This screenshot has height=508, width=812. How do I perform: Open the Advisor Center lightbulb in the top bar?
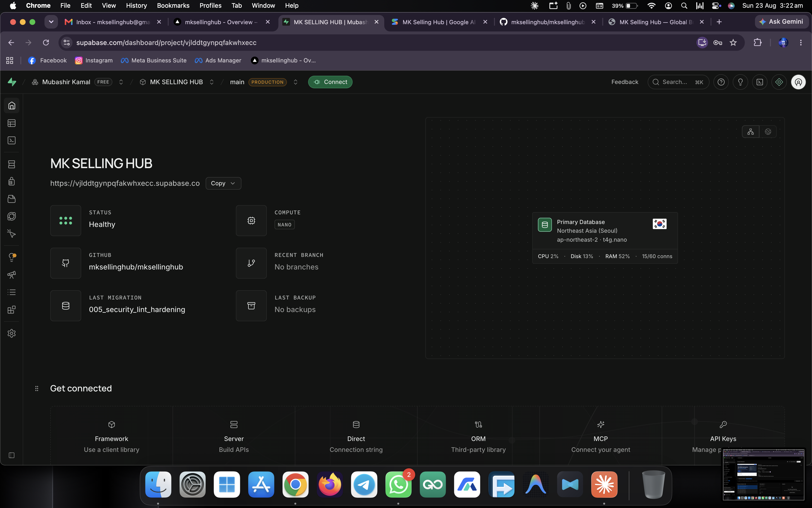tap(740, 82)
